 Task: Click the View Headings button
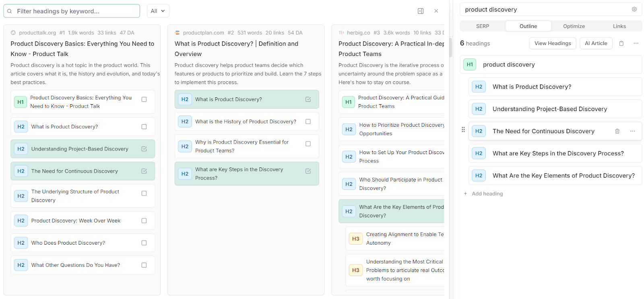click(553, 43)
